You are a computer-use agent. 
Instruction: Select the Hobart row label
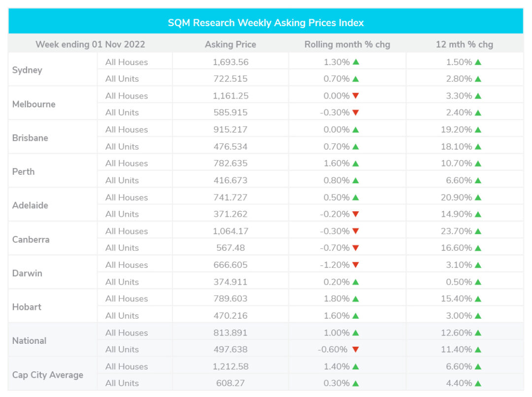(x=27, y=307)
